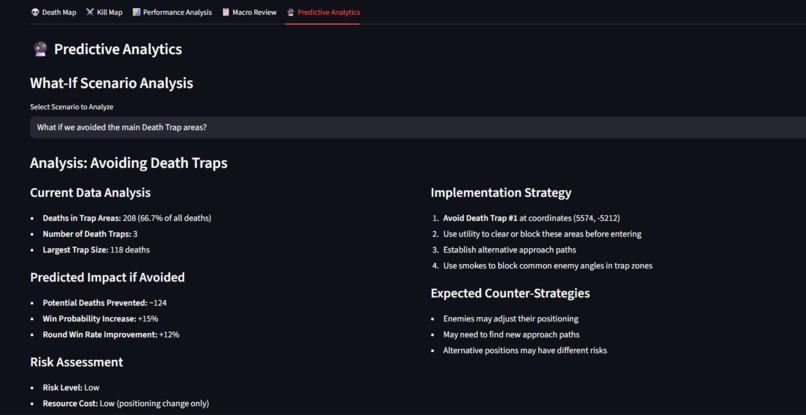Click the skull icon on Death Map tab
Image resolution: width=806 pixels, height=415 pixels.
35,12
